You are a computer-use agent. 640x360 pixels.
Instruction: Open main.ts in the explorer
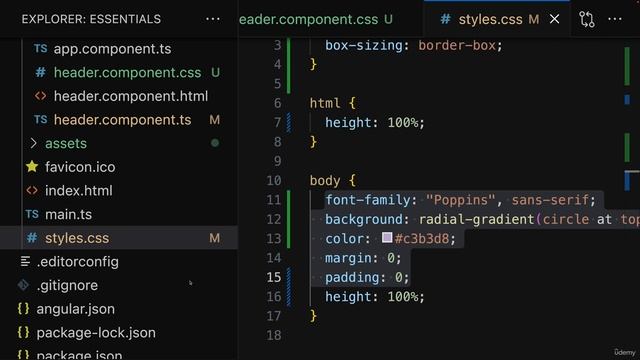[x=68, y=214]
